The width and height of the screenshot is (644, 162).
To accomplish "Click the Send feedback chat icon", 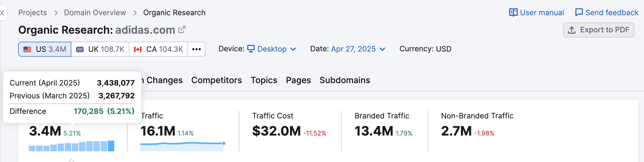I will pos(579,13).
